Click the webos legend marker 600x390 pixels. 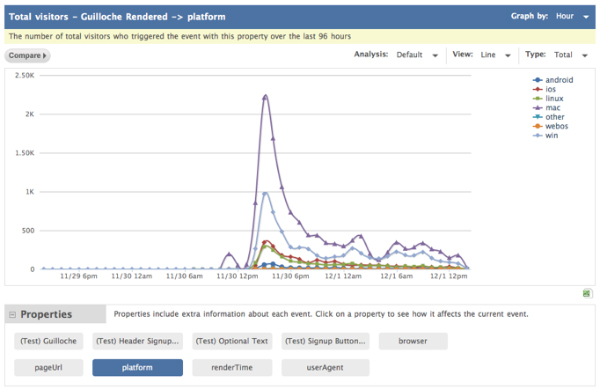538,126
